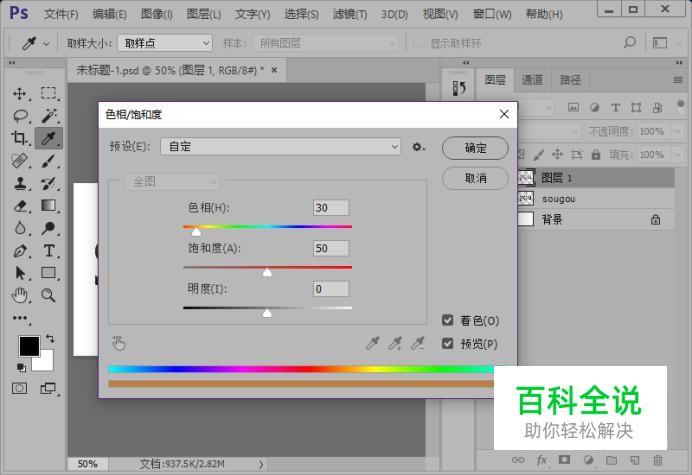Open the 滤镜(T) filter menu

click(x=350, y=14)
